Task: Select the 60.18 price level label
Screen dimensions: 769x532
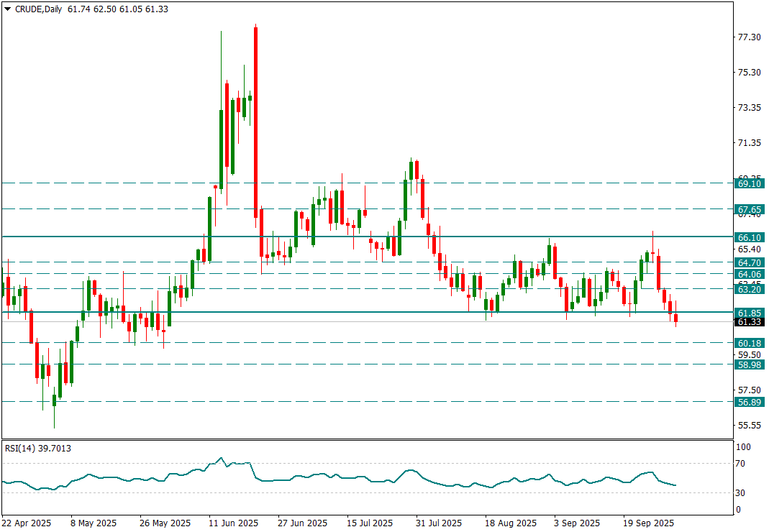Action: pyautogui.click(x=750, y=343)
